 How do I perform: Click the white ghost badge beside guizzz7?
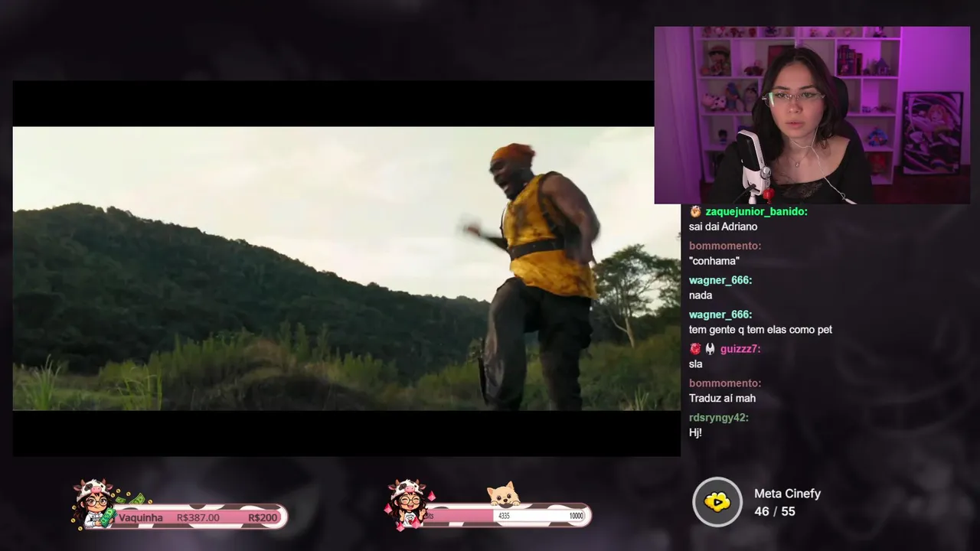tap(710, 349)
